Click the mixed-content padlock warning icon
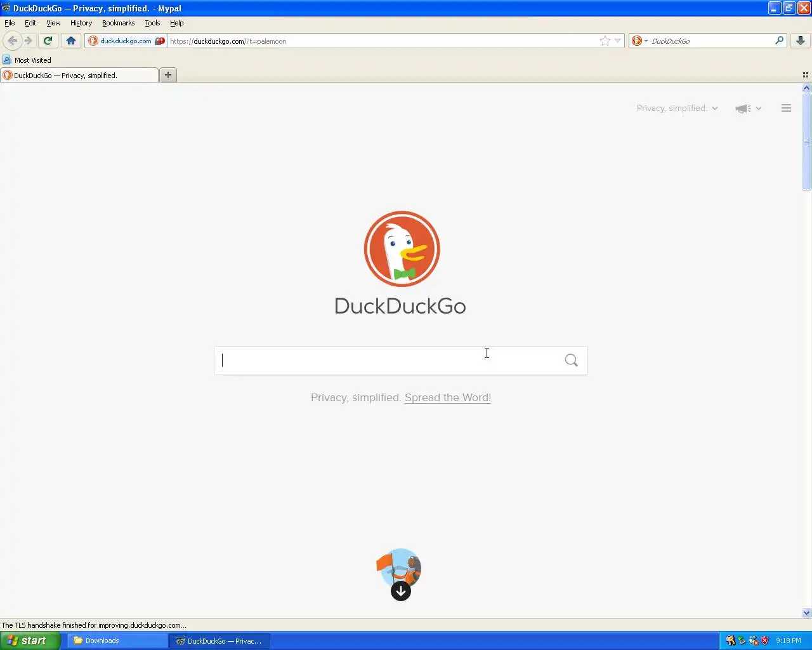This screenshot has width=812, height=650. (x=160, y=41)
